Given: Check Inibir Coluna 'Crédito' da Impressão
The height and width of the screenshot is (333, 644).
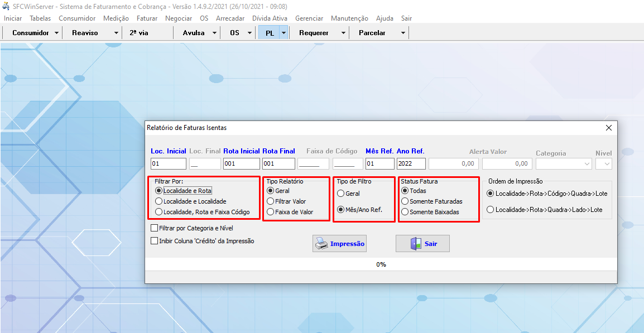Looking at the screenshot, I should (x=155, y=241).
